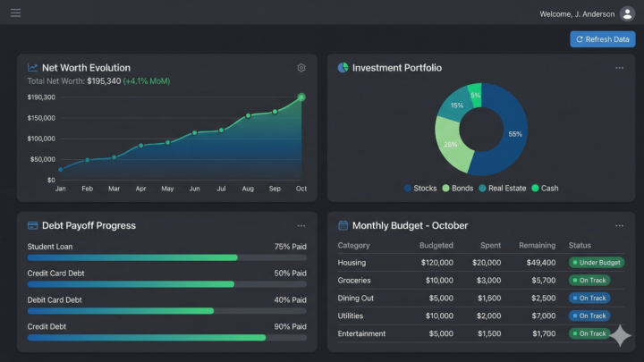Click the Status column header
This screenshot has width=644, height=362.
coord(580,245)
